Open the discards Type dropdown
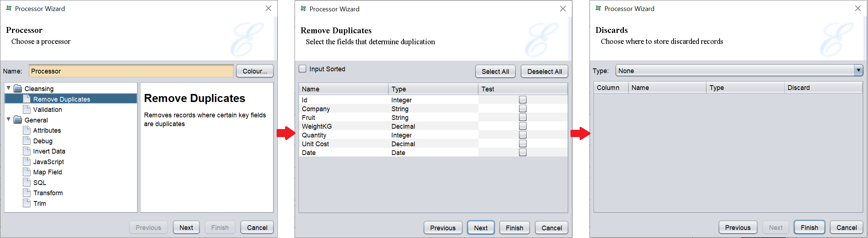This screenshot has height=238, width=868. click(x=858, y=70)
